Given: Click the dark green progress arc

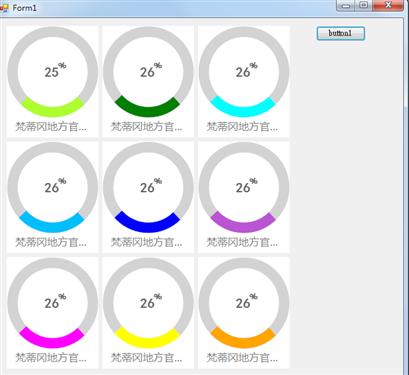Looking at the screenshot, I should click(147, 108).
